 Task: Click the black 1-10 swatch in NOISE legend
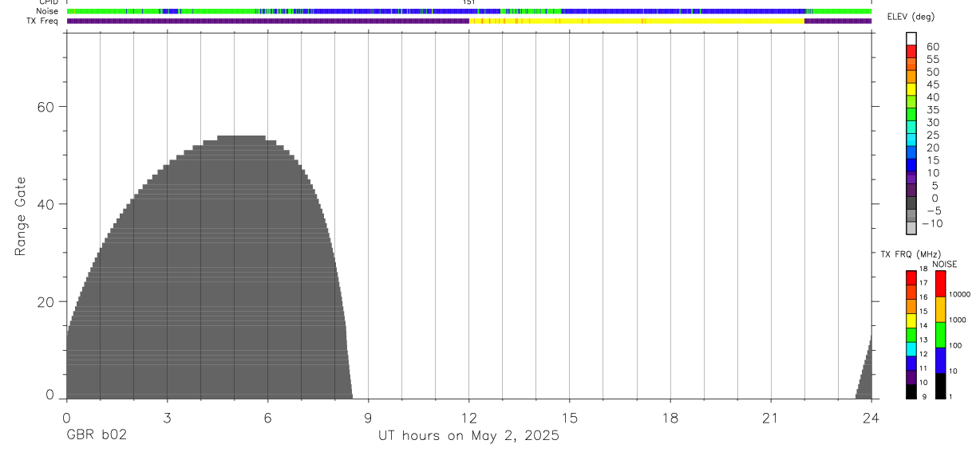click(940, 386)
